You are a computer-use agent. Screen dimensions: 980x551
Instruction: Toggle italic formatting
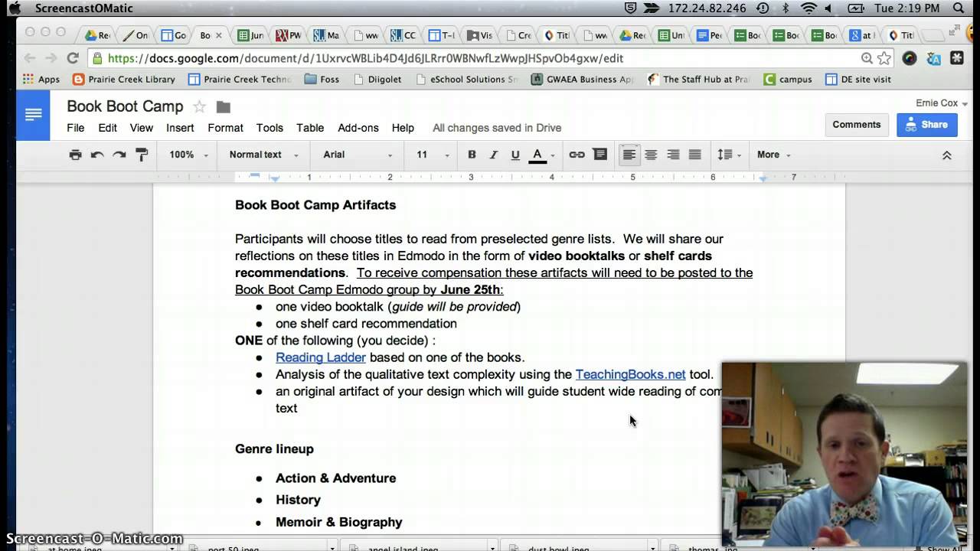pyautogui.click(x=494, y=155)
